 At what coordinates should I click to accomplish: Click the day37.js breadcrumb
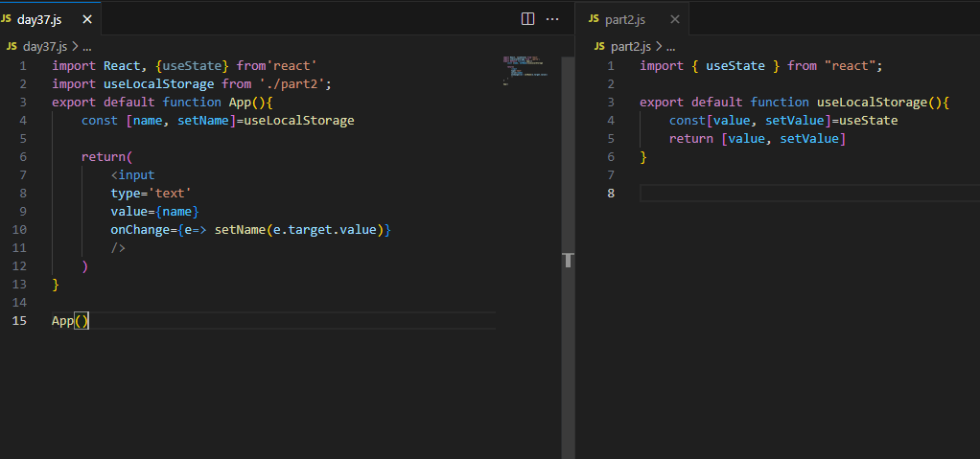45,46
